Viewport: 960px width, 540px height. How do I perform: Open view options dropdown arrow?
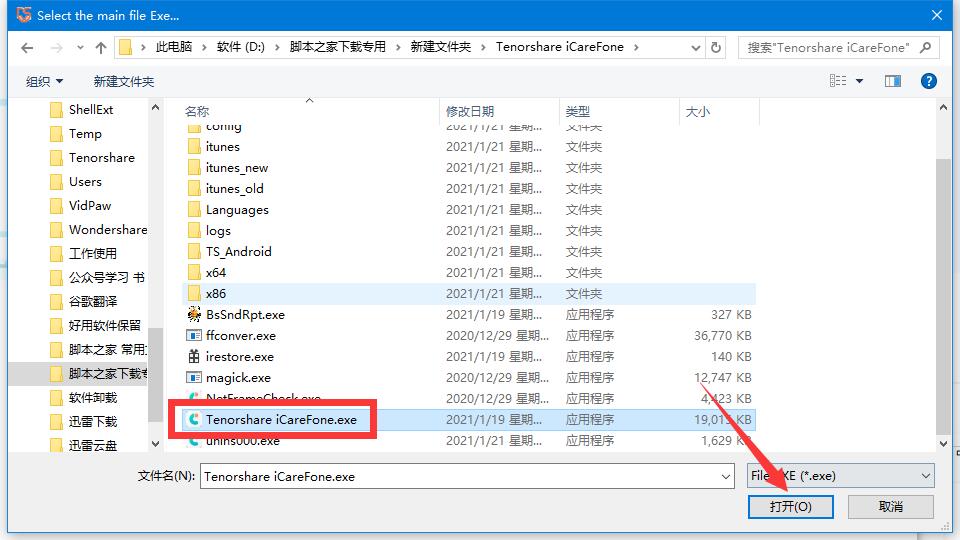coord(860,81)
